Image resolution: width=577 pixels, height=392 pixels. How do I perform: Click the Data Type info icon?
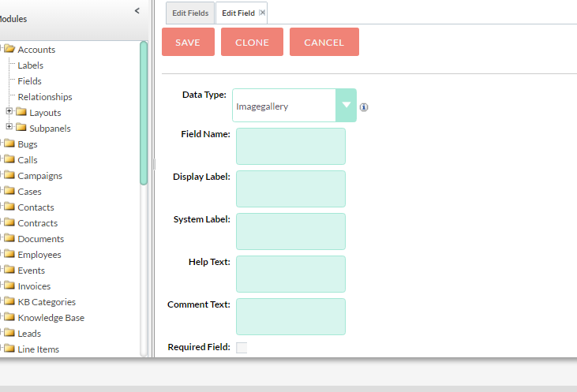pyautogui.click(x=364, y=107)
